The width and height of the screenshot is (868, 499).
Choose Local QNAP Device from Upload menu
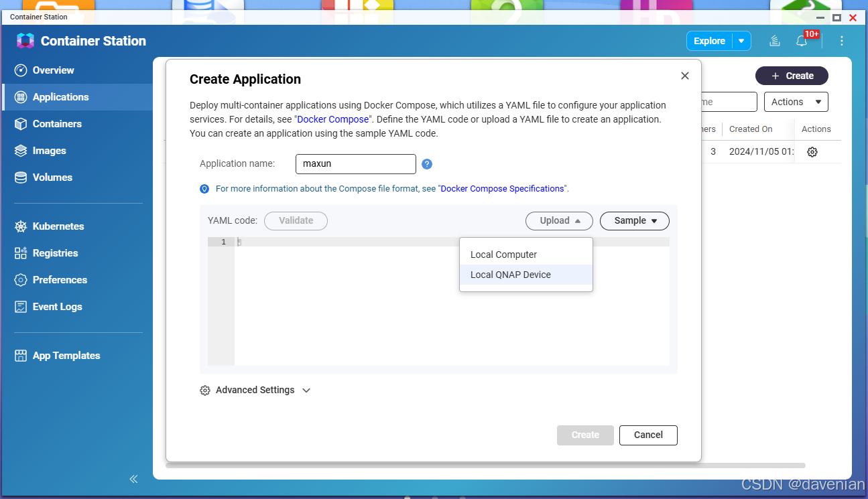click(526, 275)
